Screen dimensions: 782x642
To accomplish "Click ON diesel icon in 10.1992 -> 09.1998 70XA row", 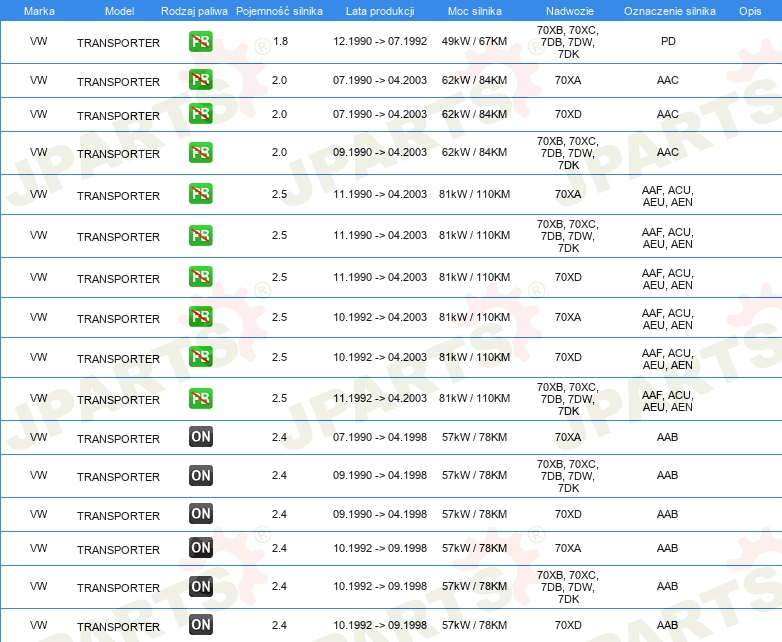I will point(201,548).
